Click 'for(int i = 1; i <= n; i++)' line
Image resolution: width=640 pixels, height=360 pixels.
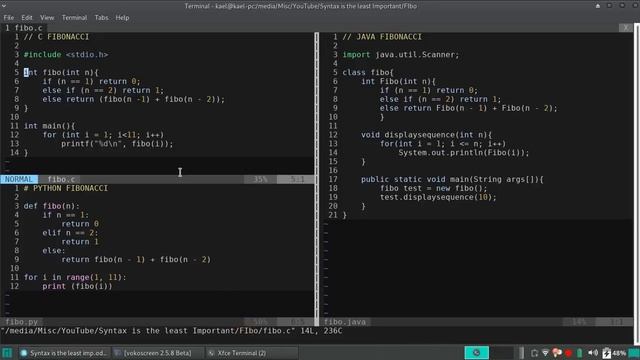(x=443, y=144)
